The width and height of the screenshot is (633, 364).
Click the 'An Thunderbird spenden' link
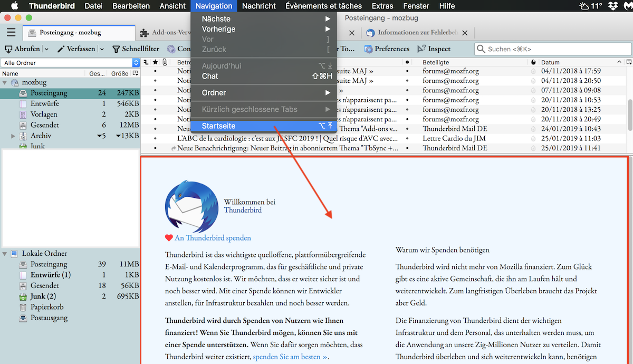pos(213,238)
